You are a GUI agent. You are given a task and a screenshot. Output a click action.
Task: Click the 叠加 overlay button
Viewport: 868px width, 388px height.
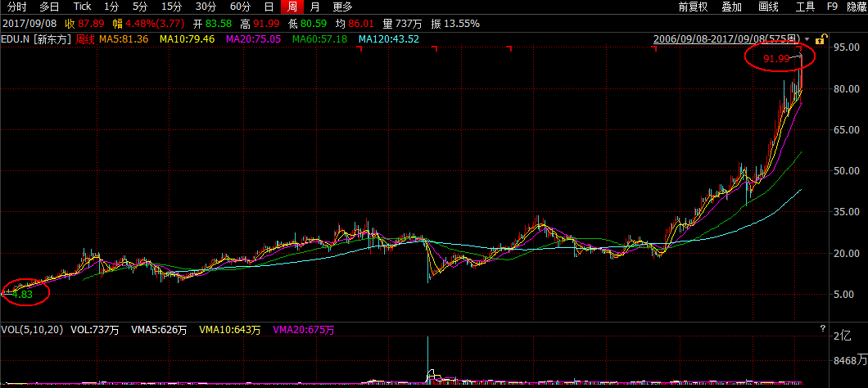pyautogui.click(x=731, y=7)
